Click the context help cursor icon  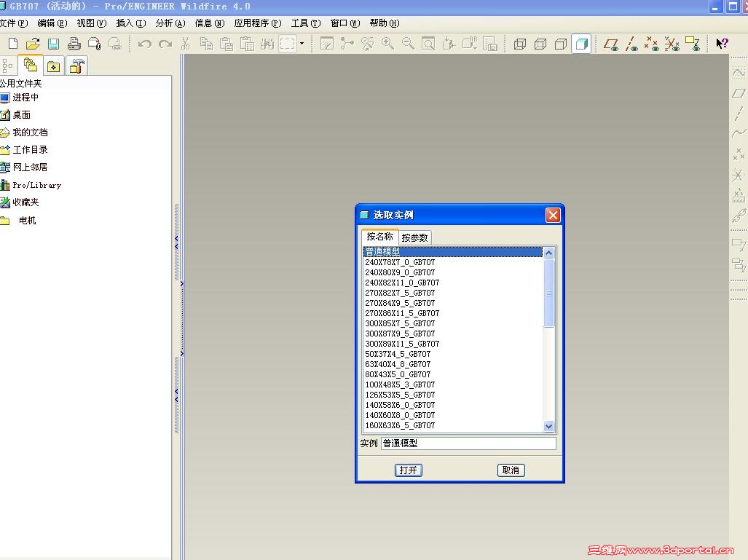(x=722, y=44)
